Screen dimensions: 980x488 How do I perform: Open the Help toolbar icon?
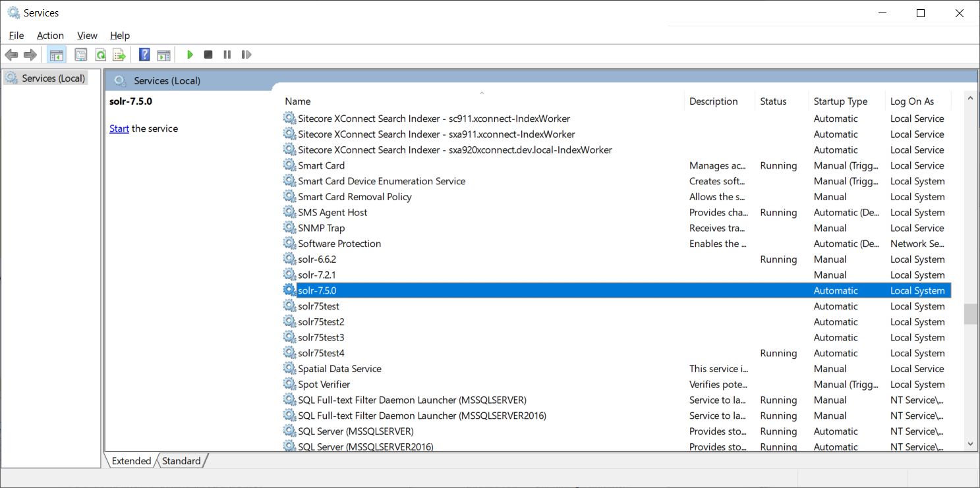[x=144, y=55]
